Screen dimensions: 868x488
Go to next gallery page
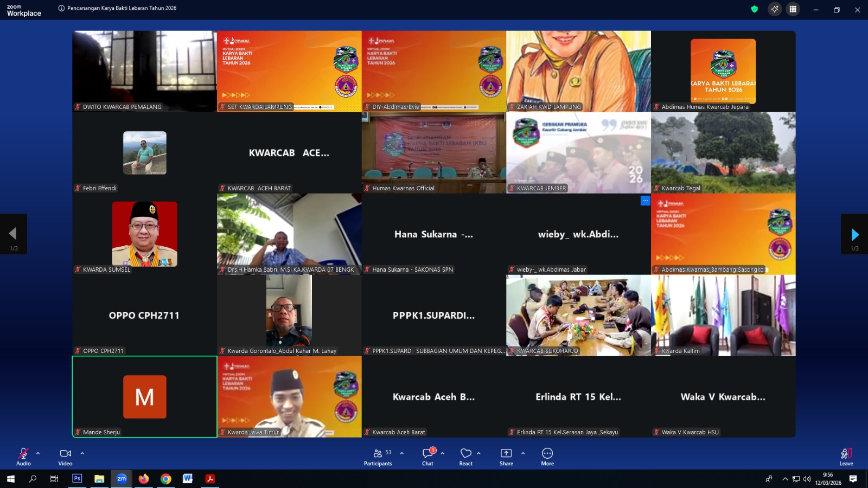click(854, 234)
